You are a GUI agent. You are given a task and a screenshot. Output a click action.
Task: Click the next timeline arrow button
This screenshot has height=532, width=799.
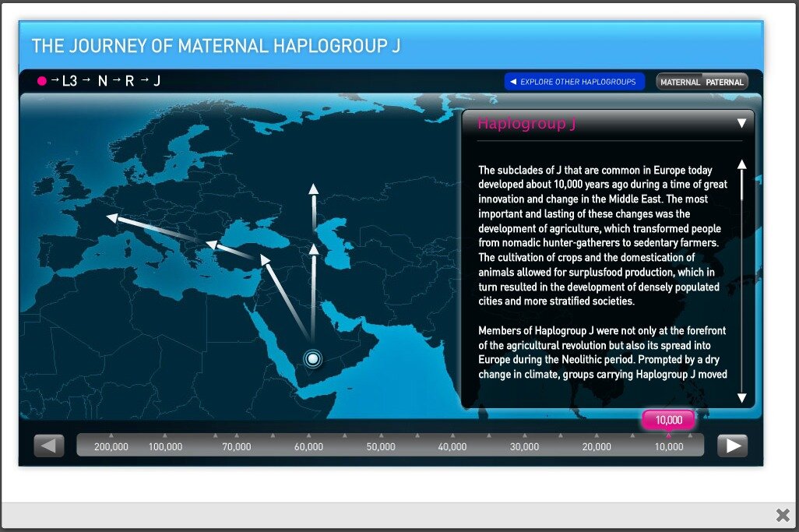coord(732,446)
